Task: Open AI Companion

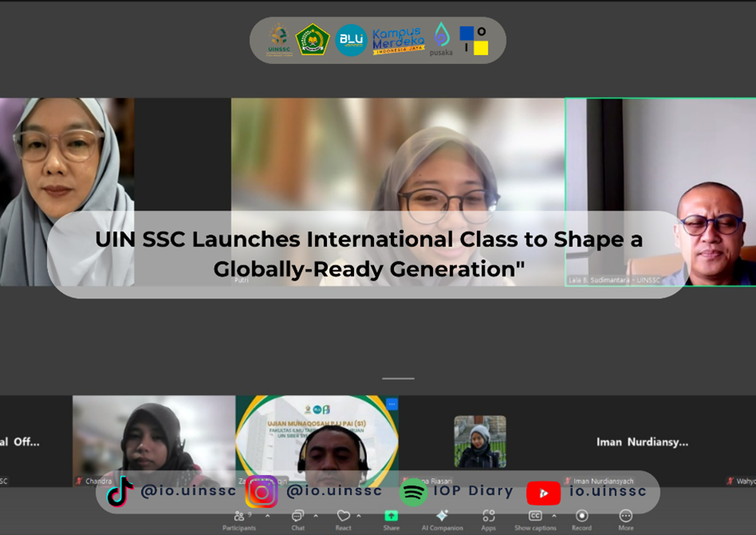Action: coord(442,520)
